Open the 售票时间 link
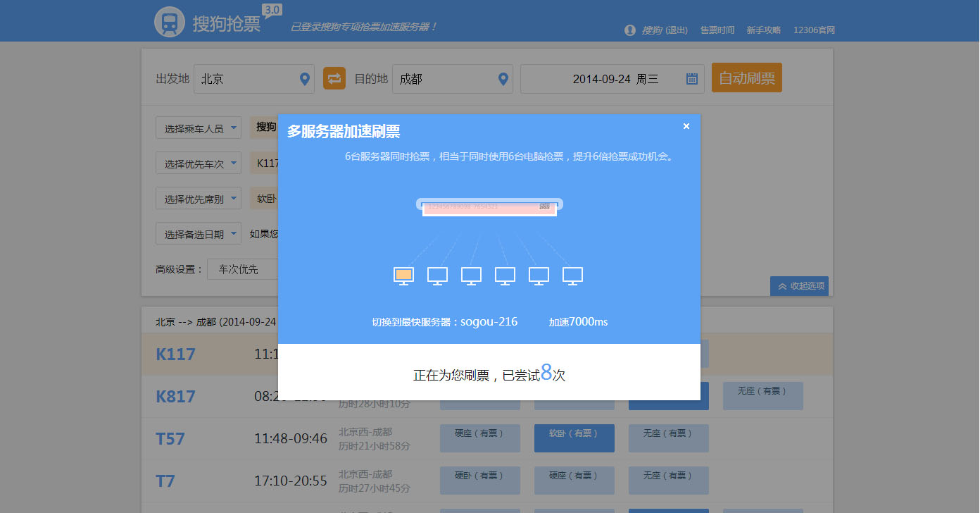Viewport: 980px width, 513px height. 717,30
